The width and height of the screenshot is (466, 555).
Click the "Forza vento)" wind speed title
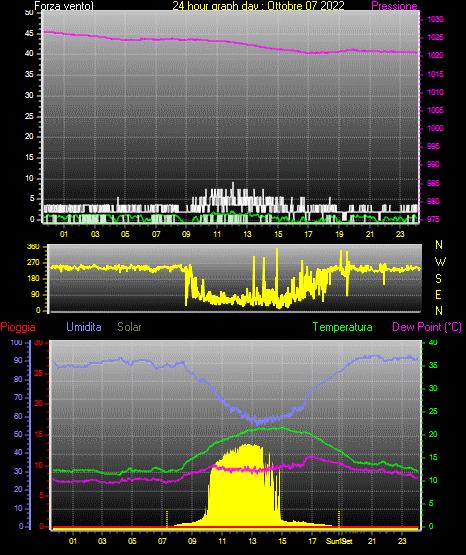pyautogui.click(x=64, y=6)
